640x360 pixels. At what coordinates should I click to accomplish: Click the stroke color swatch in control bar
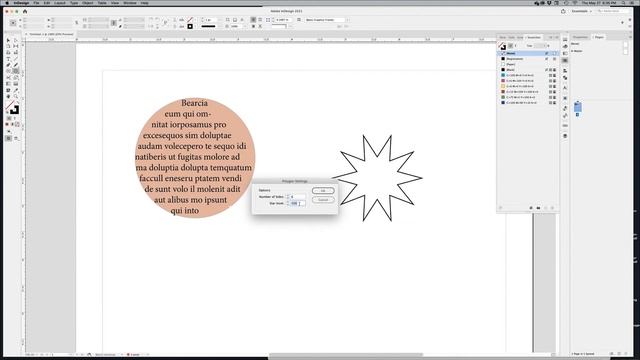(x=190, y=27)
